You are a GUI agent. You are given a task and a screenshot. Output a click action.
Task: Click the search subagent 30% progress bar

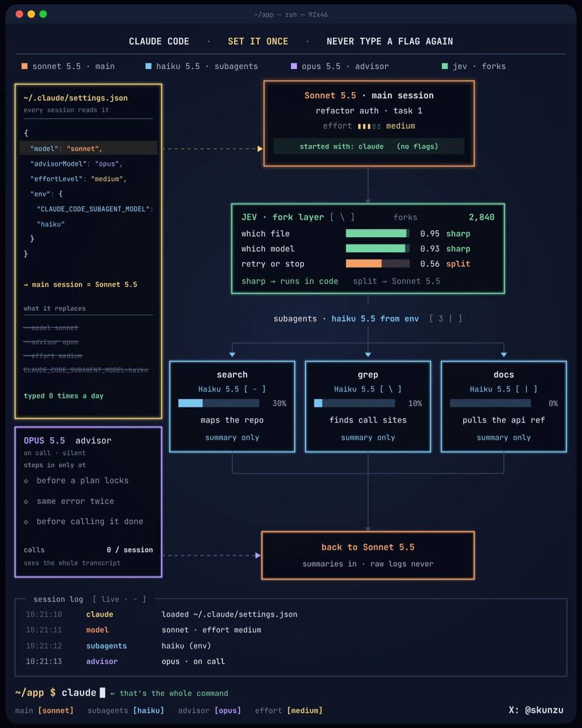(219, 403)
